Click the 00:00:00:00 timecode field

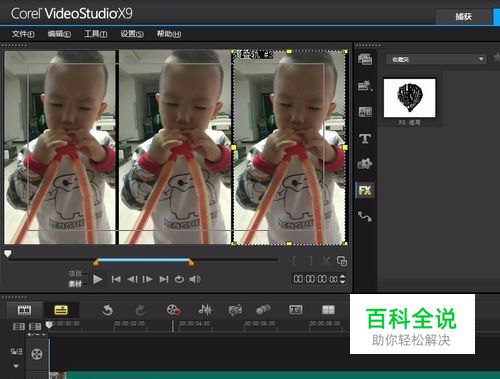click(315, 279)
